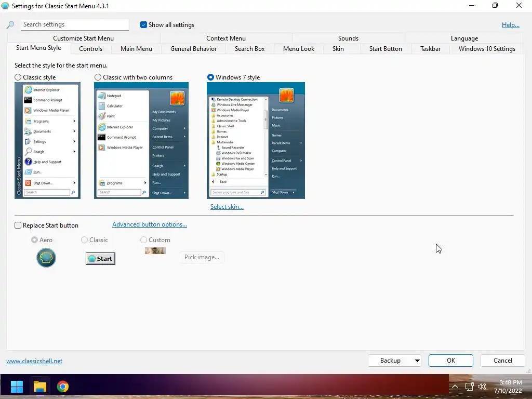
Task: Switch to the Context Menu tab
Action: (x=226, y=38)
